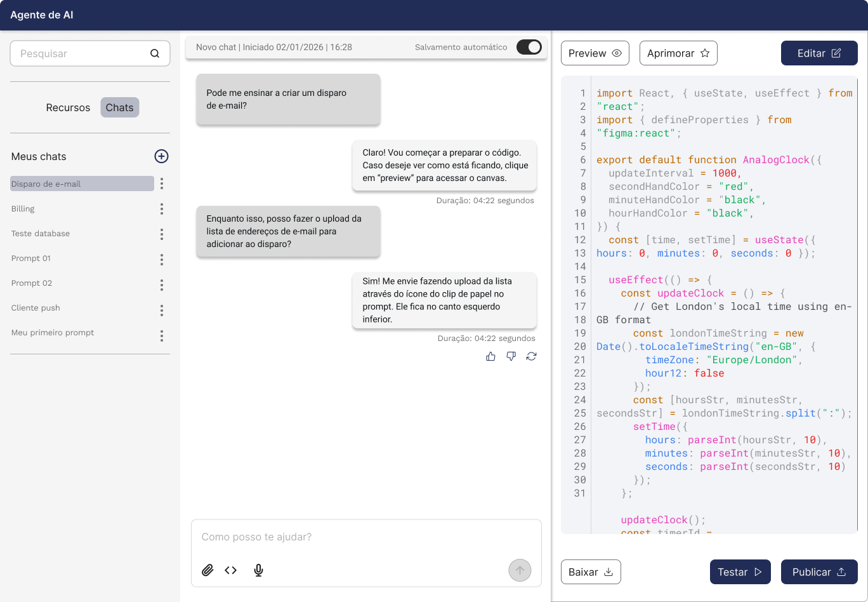Open options menu for Disparo de e-mail
Screen dimensions: 868x602
162,184
